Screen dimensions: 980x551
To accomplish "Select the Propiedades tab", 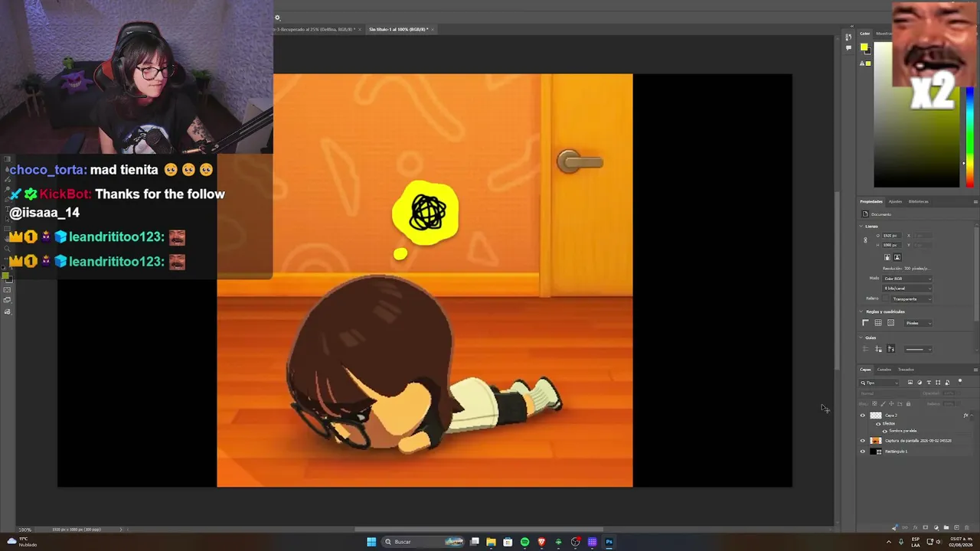I will coord(871,202).
